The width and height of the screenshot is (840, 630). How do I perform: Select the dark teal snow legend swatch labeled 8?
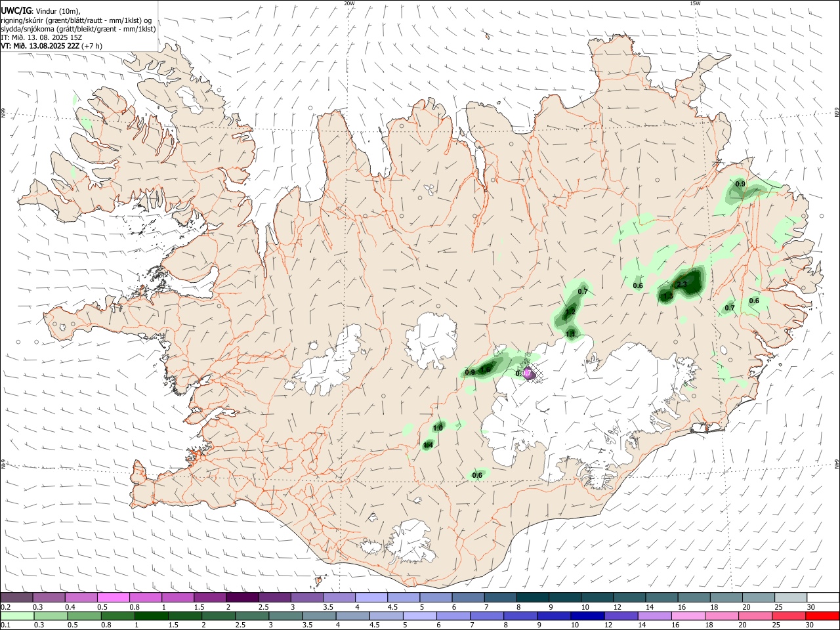(532, 597)
